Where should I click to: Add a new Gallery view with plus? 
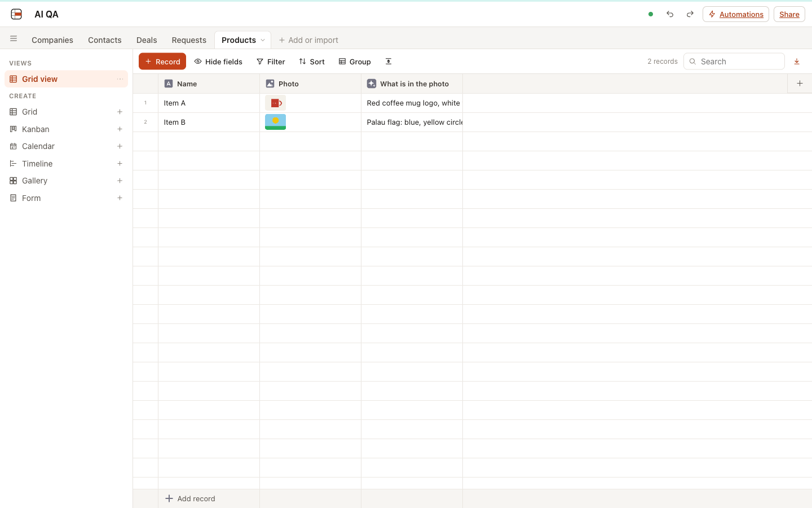120,181
